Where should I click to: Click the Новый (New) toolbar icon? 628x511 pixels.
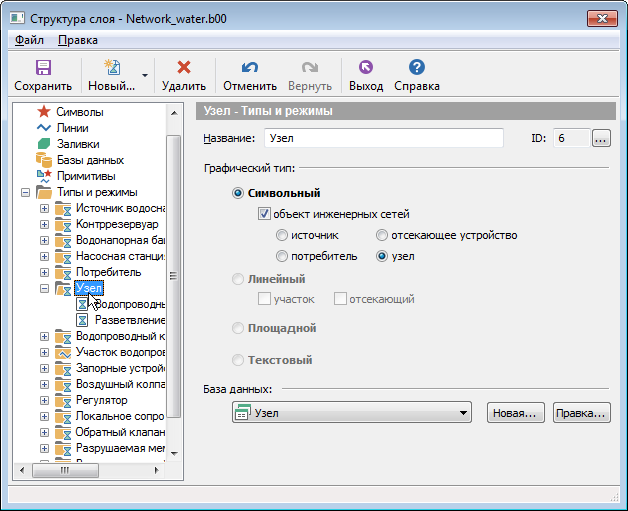pos(112,68)
